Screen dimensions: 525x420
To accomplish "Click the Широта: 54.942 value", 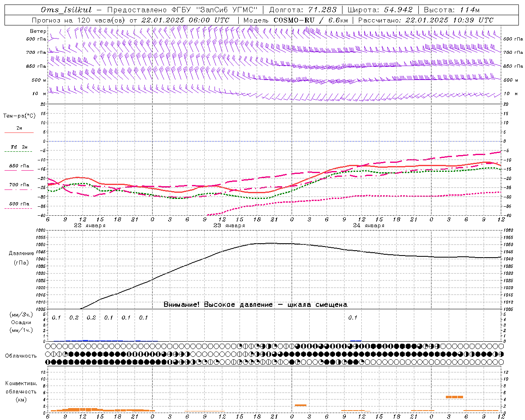I will click(380, 10).
